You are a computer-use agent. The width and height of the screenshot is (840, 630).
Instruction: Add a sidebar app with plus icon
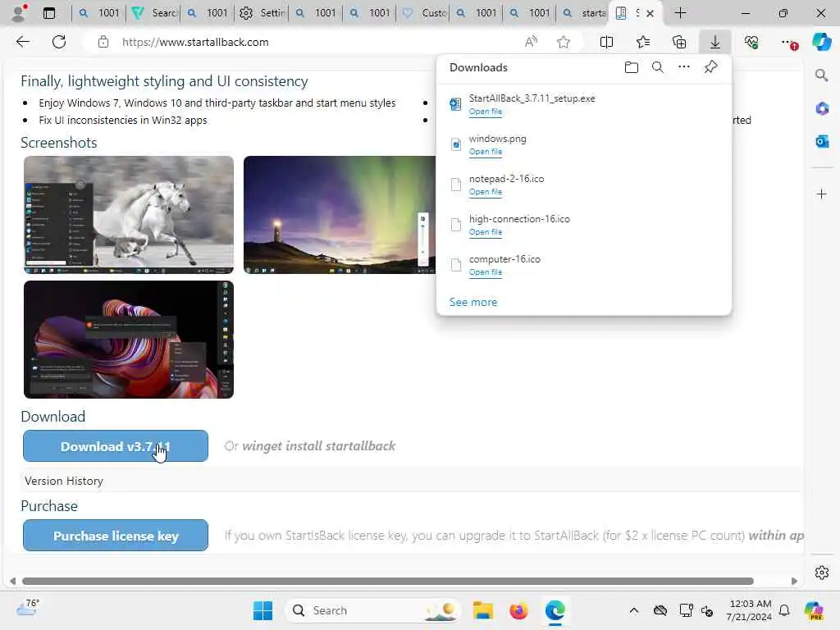click(x=822, y=194)
